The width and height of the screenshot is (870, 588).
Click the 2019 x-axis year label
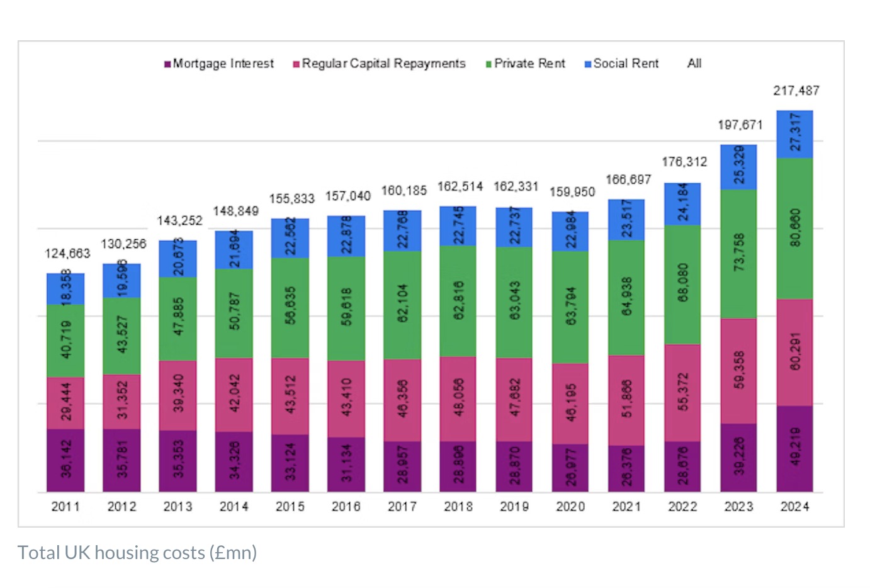514,507
